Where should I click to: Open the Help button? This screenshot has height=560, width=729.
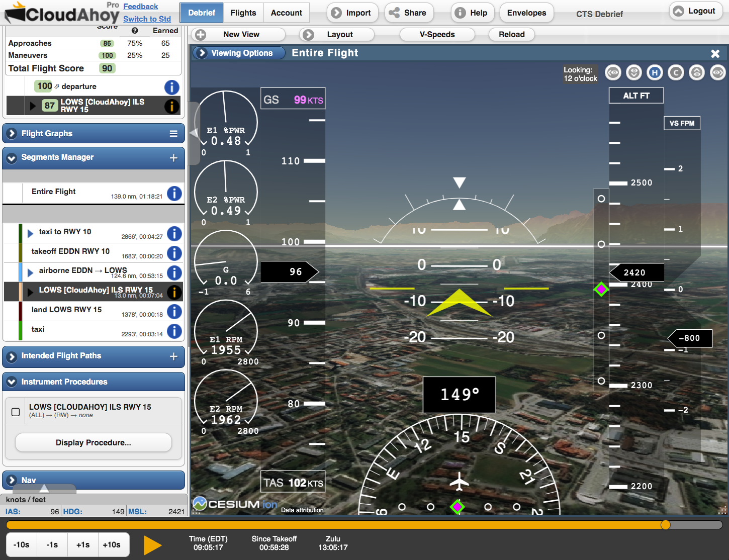(473, 13)
